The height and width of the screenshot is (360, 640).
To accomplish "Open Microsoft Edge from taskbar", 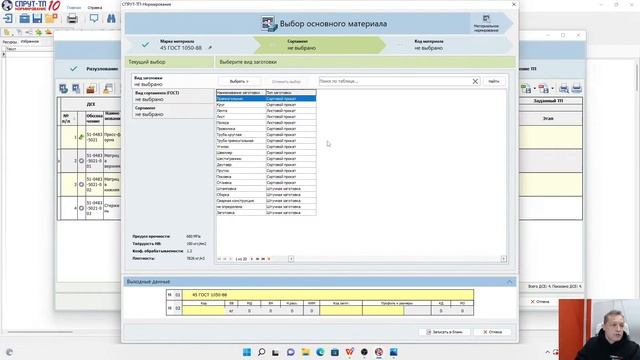I will pyautogui.click(x=320, y=352).
